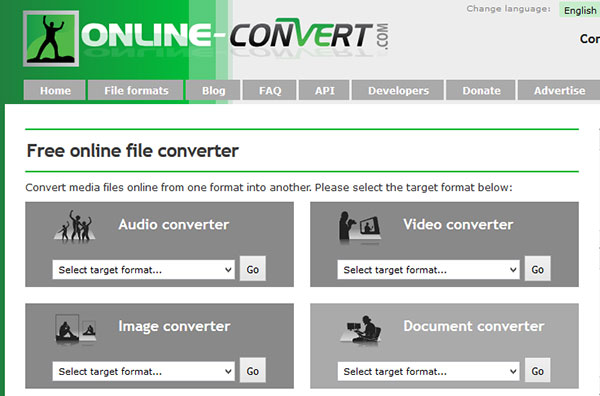Click Go button in Document converter

538,370
